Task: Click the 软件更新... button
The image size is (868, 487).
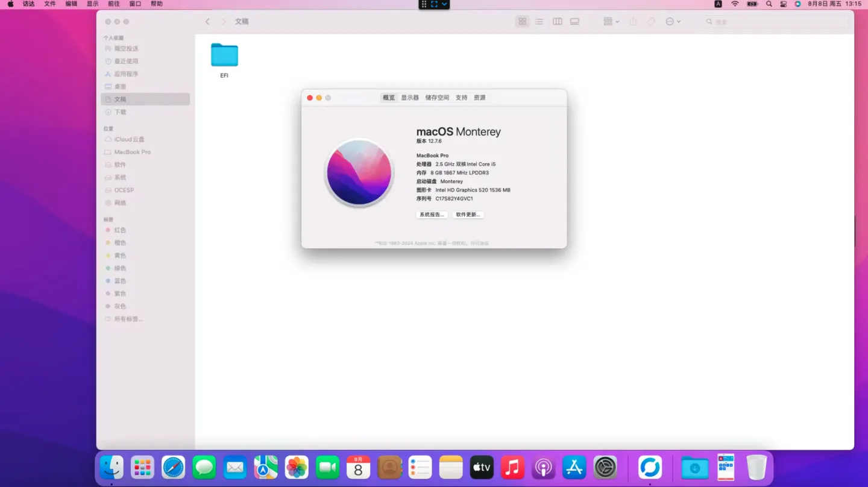Action: point(468,215)
